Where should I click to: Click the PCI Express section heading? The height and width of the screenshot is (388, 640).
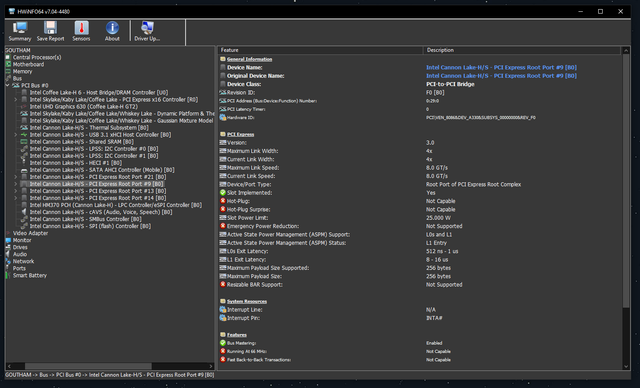click(x=240, y=134)
